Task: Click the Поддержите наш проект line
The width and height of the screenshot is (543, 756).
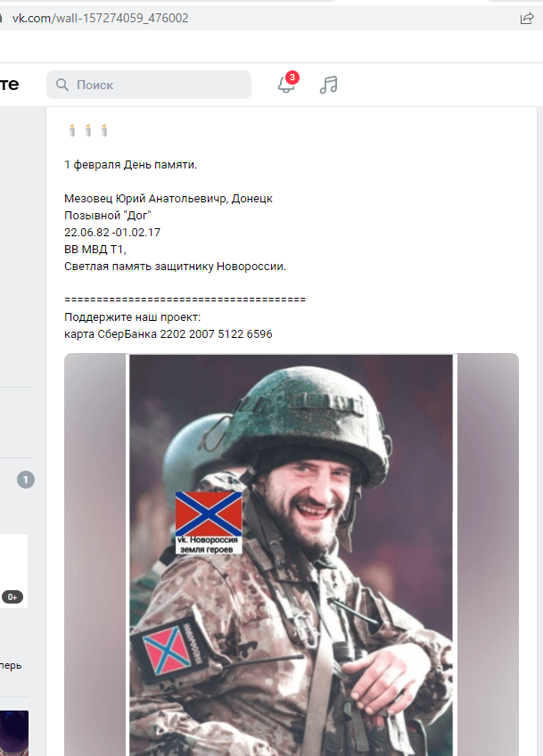Action: (132, 317)
